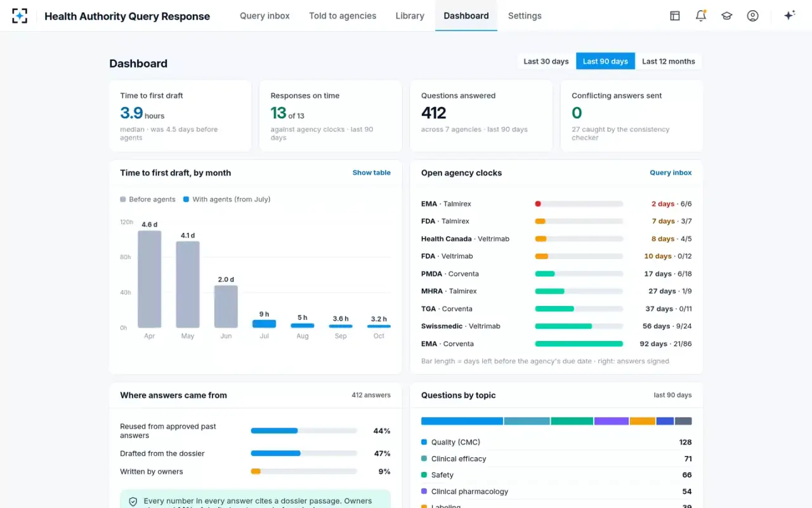Click the "Clinical efficacy" topic row

pyautogui.click(x=556, y=458)
